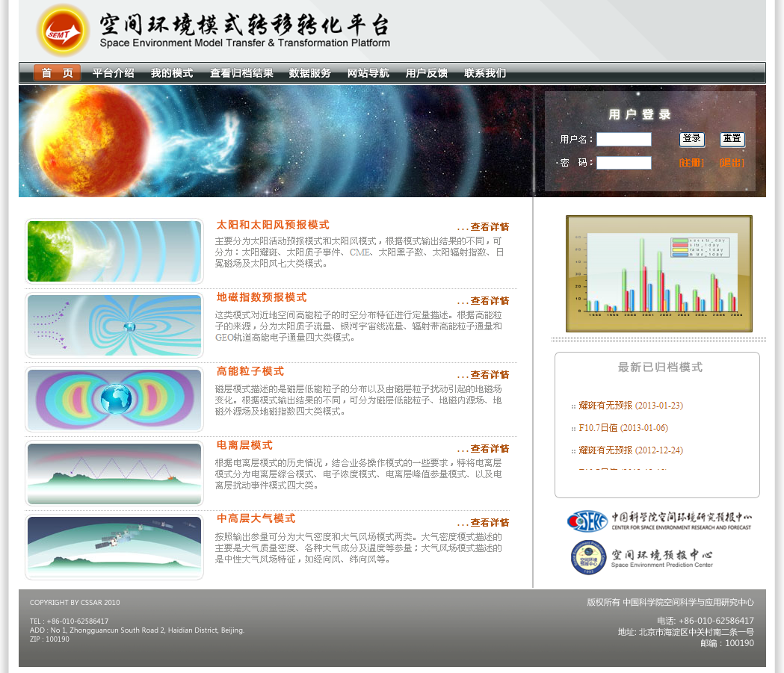Click the 版权所有 中国科学院空间科学与应用研究中心 text
This screenshot has width=784, height=673.
[x=670, y=603]
